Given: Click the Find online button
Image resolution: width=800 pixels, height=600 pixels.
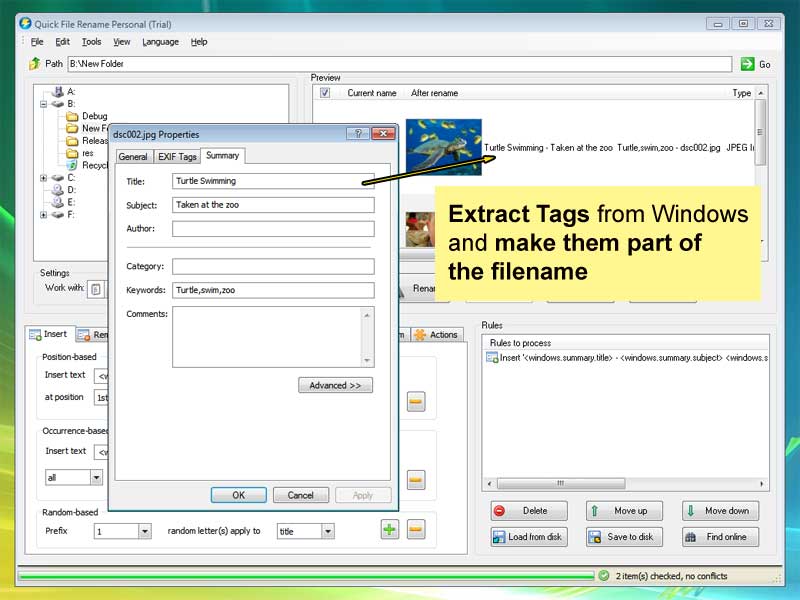Looking at the screenshot, I should (x=720, y=537).
